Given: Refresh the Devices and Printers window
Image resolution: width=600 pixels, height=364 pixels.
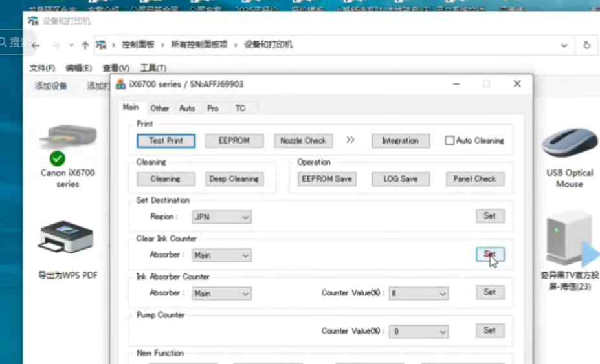Looking at the screenshot, I should (587, 45).
